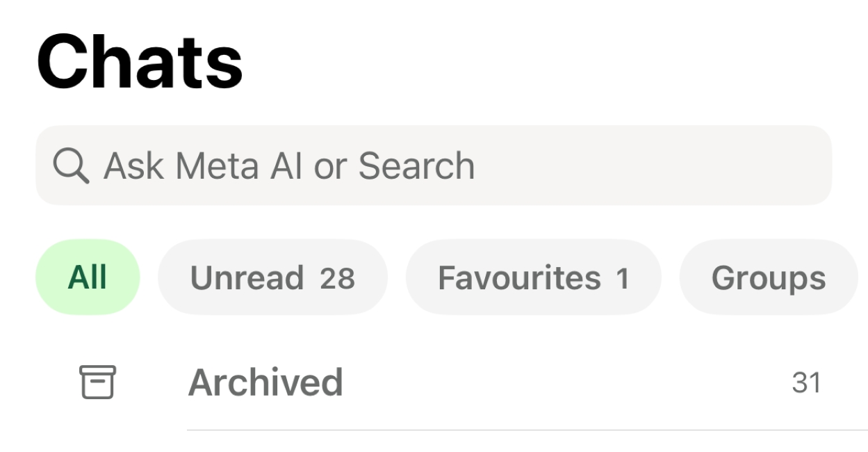868x452 pixels.
Task: Click the magnifying glass search icon
Action: 70,166
